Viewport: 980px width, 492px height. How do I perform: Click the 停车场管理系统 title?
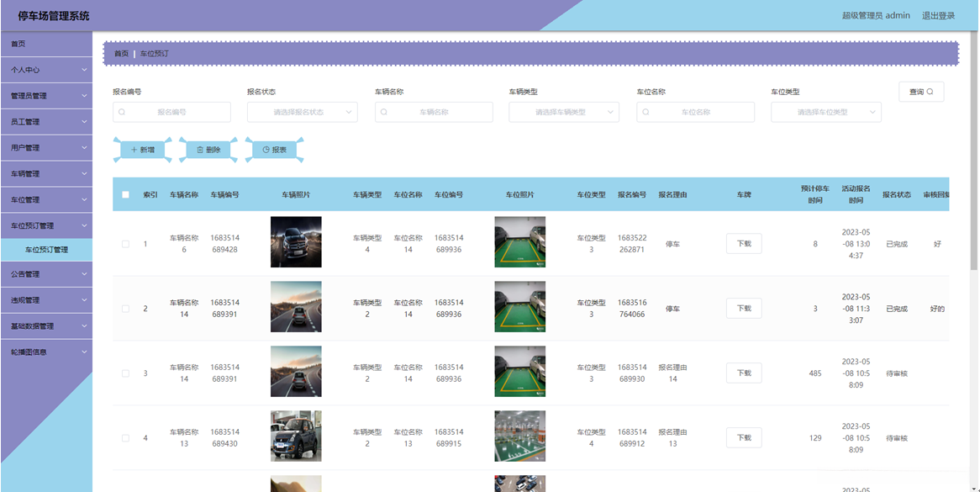[x=54, y=16]
